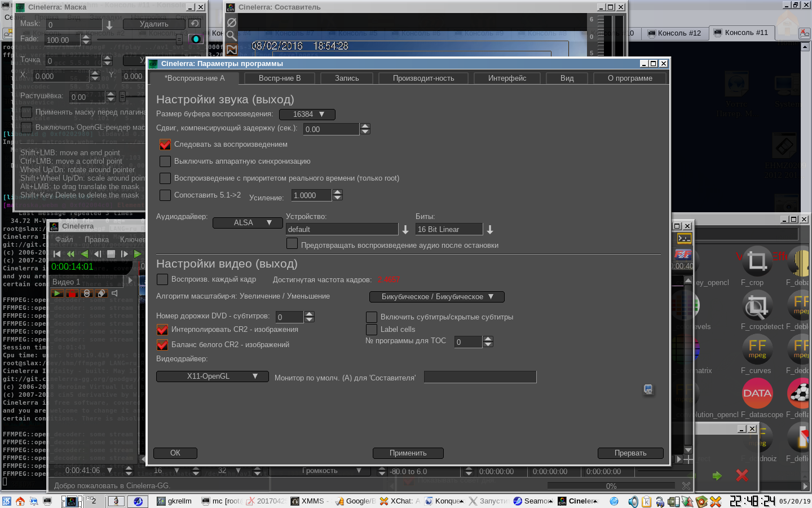The width and height of the screenshot is (812, 508).
Task: Click OK in the preferences dialog
Action: click(175, 453)
